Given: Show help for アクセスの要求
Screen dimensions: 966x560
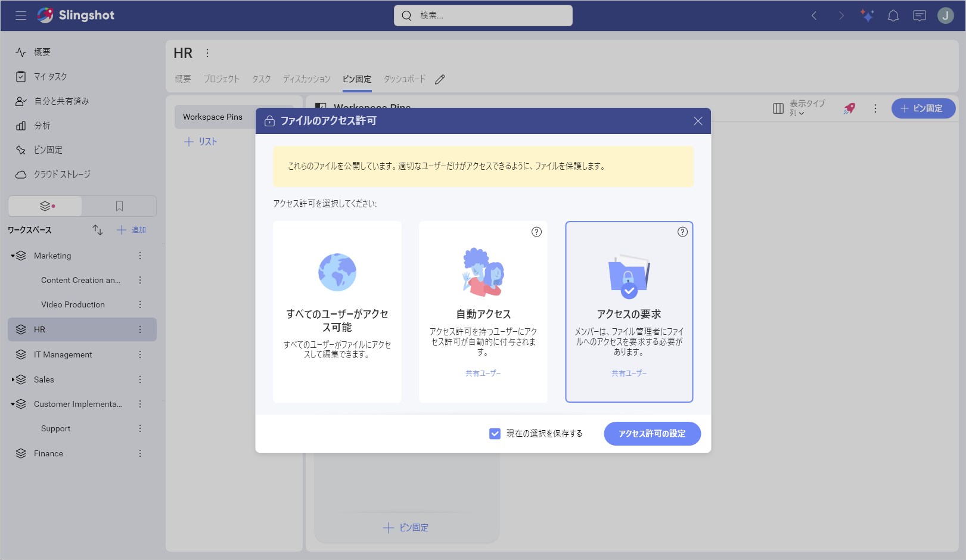Looking at the screenshot, I should [x=682, y=232].
